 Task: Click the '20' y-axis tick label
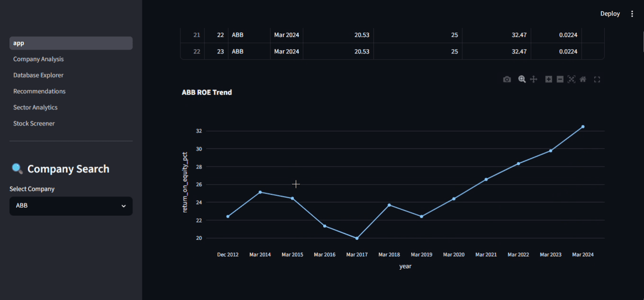point(199,238)
